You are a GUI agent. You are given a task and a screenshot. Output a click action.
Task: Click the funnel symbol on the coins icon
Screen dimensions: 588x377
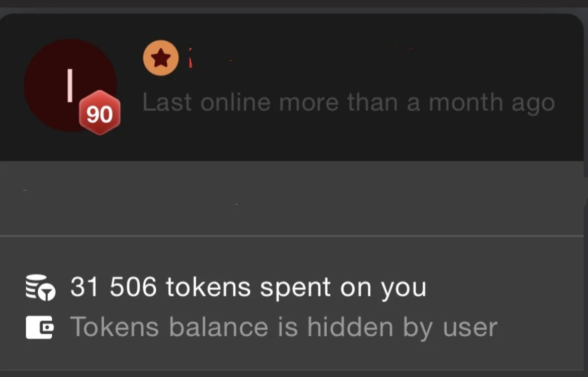coord(47,293)
